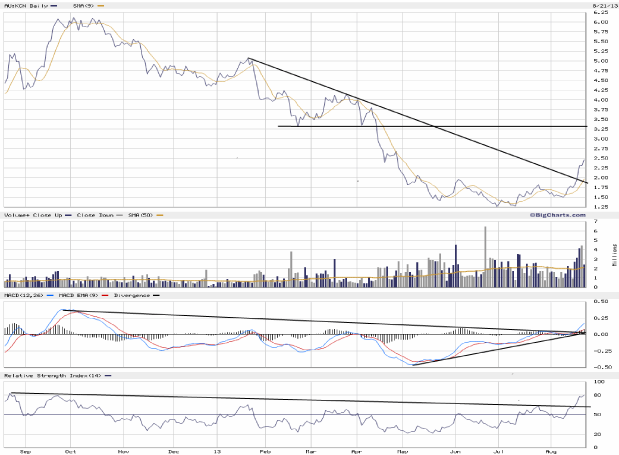Click the Feb label on the time axis
This screenshot has width=619, height=455.
(x=263, y=452)
